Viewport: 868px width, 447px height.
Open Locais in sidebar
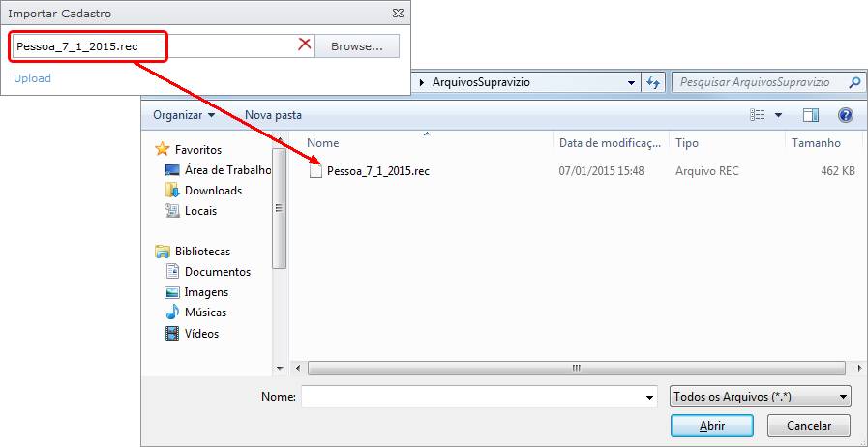click(200, 211)
